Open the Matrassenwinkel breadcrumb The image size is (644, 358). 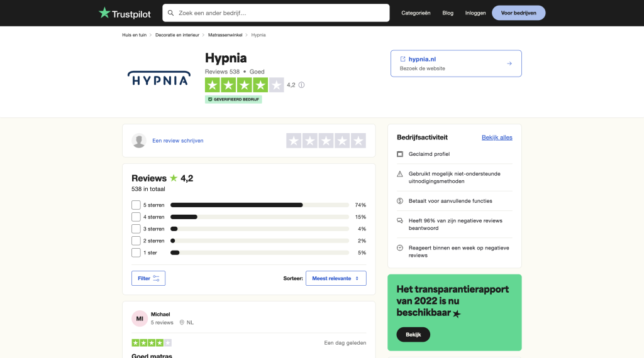[x=225, y=35]
